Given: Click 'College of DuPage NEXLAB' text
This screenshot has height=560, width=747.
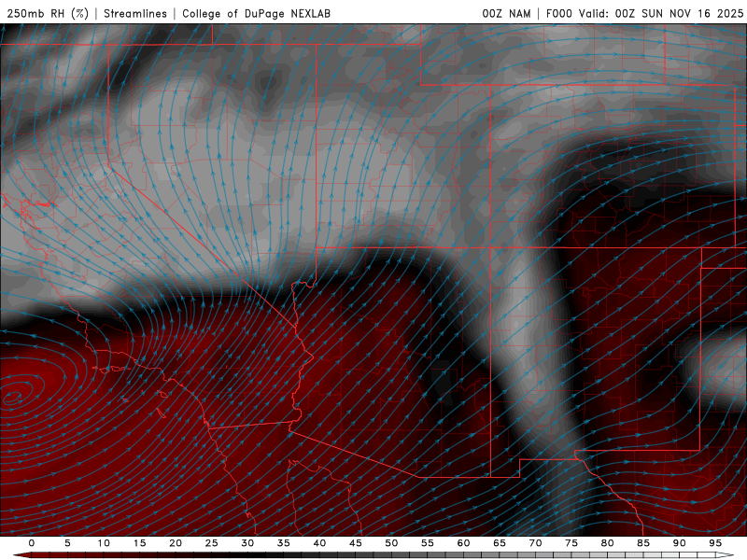Looking at the screenshot, I should 256,14.
